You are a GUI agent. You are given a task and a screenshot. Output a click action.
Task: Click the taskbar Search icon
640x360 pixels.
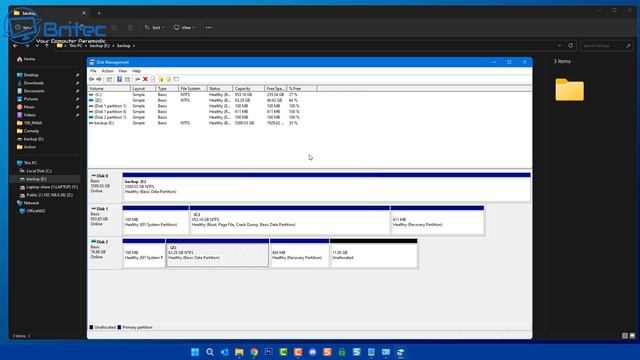(x=210, y=352)
